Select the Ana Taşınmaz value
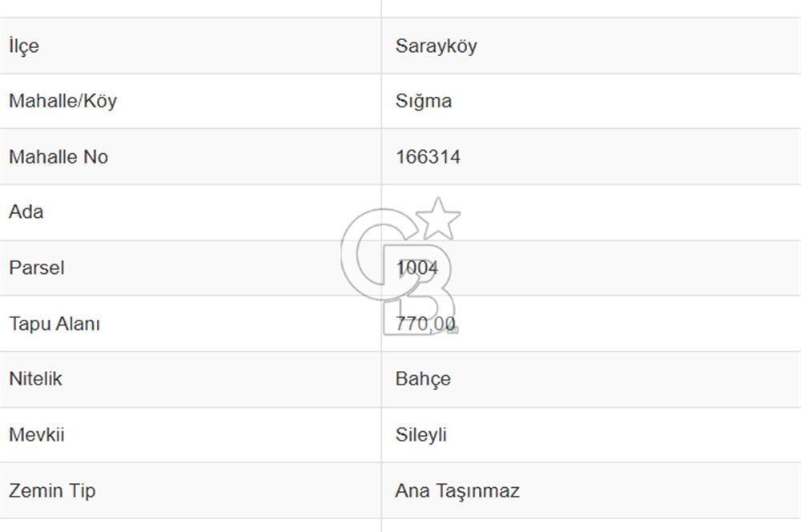 point(457,490)
